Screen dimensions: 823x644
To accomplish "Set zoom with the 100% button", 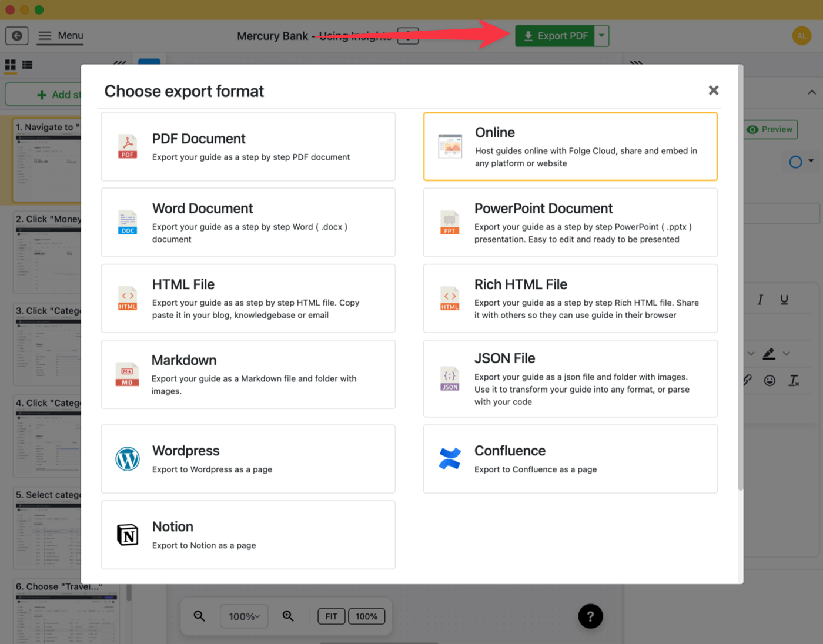I will click(x=366, y=616).
